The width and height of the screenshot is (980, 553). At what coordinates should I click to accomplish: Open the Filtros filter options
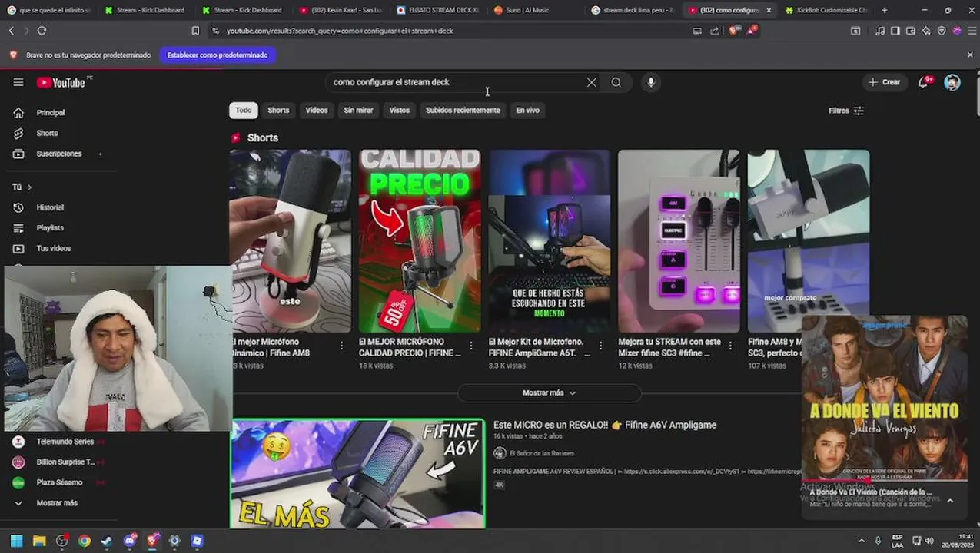[846, 111]
